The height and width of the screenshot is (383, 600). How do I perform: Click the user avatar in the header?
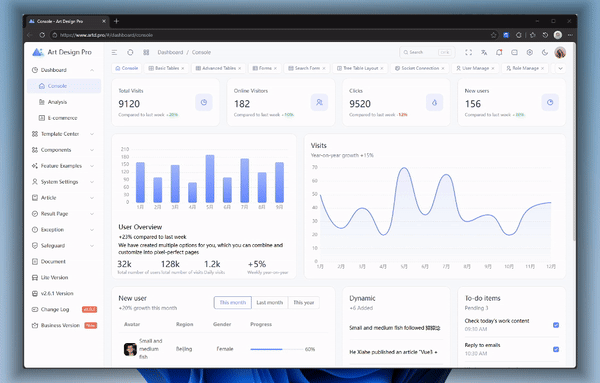click(560, 52)
